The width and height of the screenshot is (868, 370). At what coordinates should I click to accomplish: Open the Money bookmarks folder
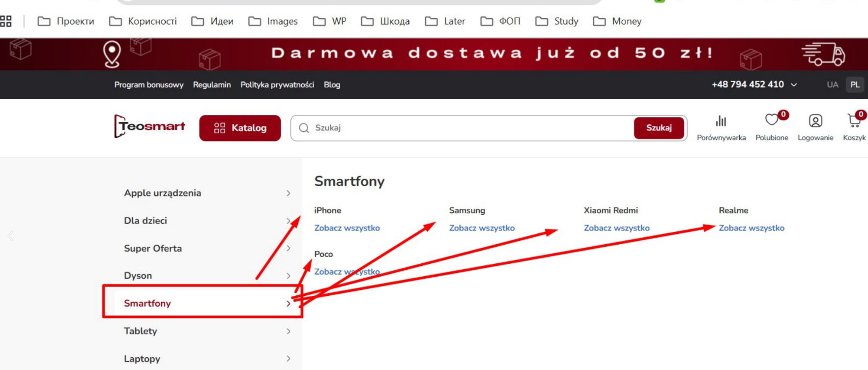617,21
